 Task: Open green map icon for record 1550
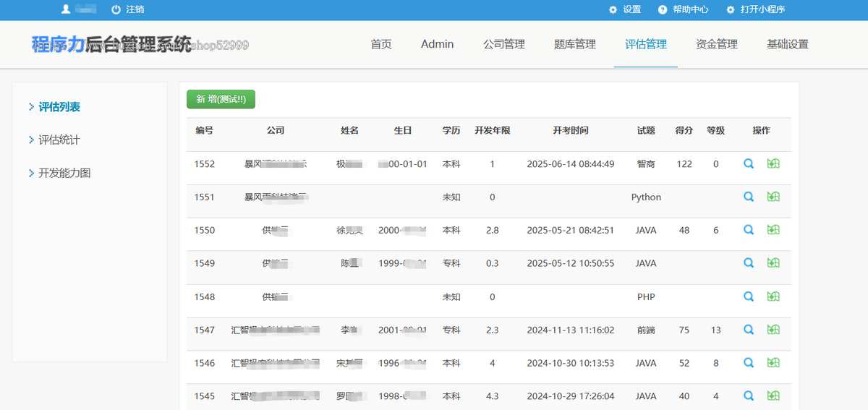pyautogui.click(x=773, y=230)
